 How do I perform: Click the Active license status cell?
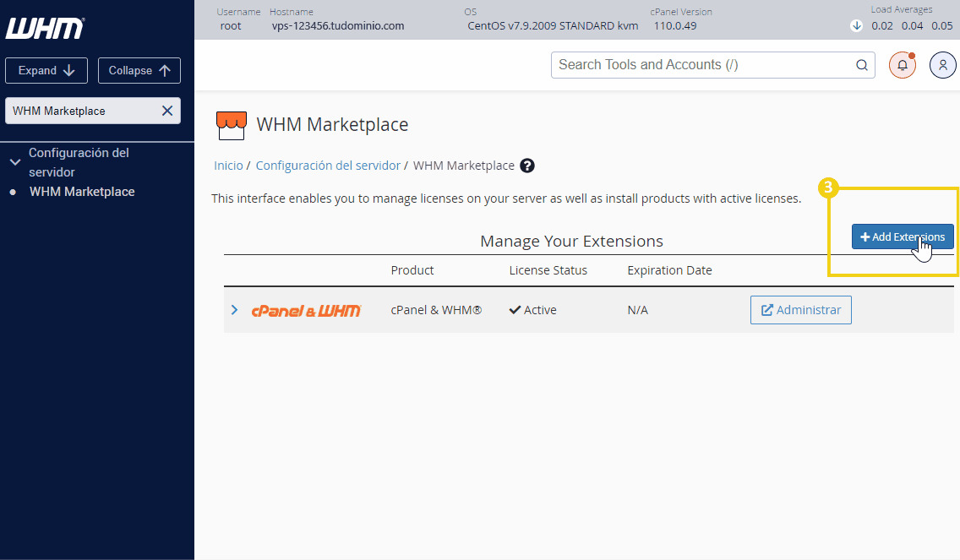click(532, 310)
